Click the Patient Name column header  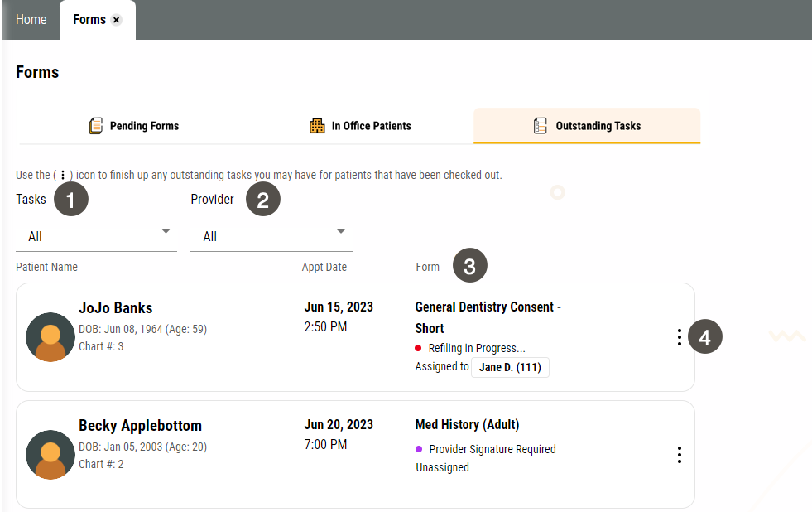click(46, 267)
